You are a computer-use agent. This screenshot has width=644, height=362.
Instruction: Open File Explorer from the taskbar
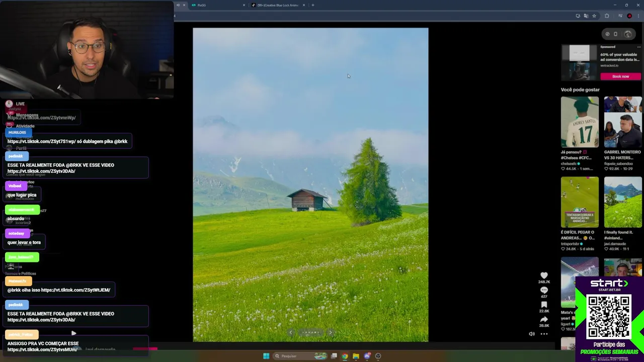click(356, 356)
